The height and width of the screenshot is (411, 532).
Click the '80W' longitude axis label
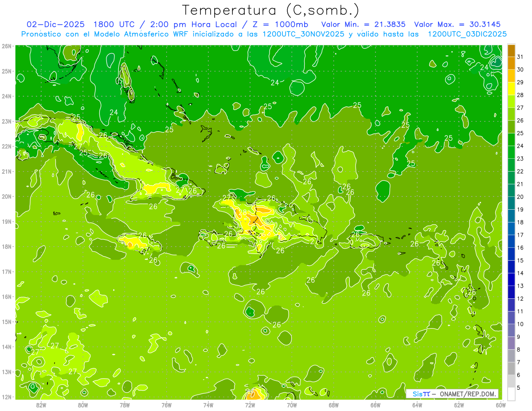83,405
